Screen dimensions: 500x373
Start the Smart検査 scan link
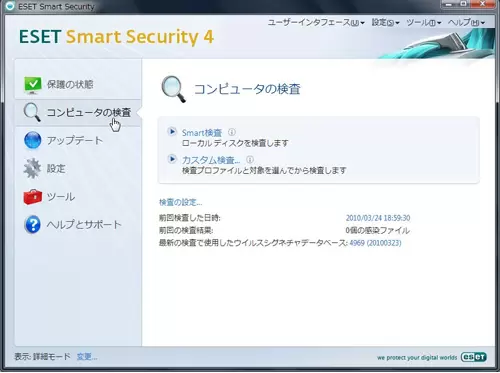pos(202,133)
